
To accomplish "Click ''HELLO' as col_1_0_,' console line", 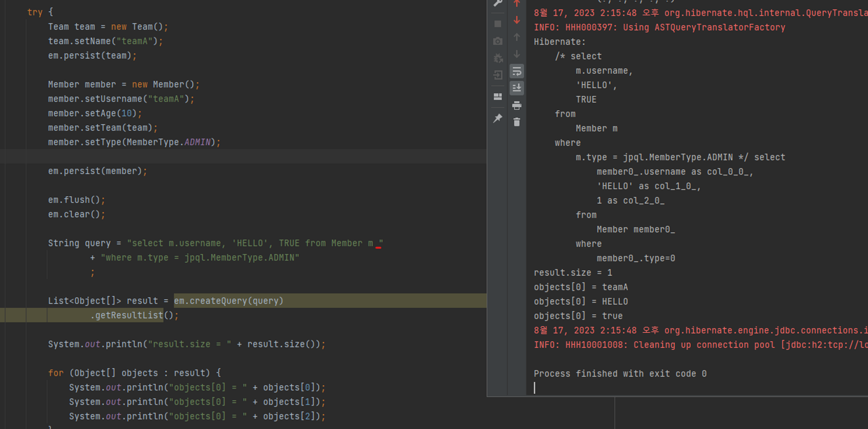I will click(648, 186).
